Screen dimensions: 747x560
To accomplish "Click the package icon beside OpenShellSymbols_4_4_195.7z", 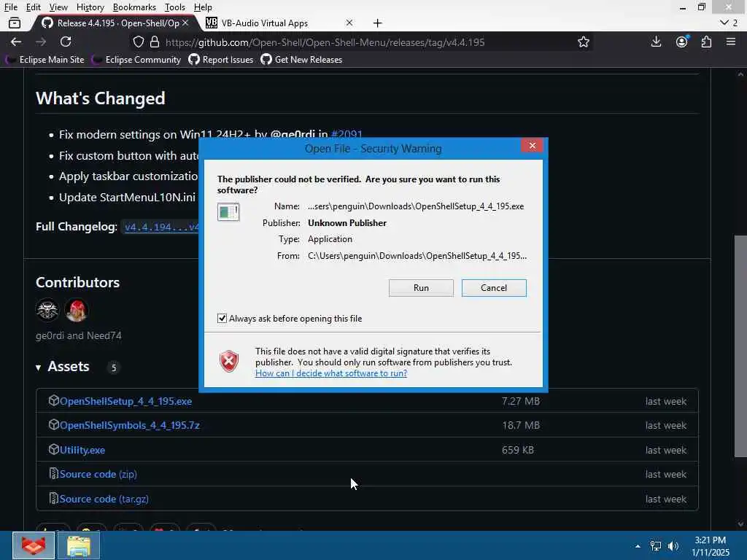I will coord(53,424).
